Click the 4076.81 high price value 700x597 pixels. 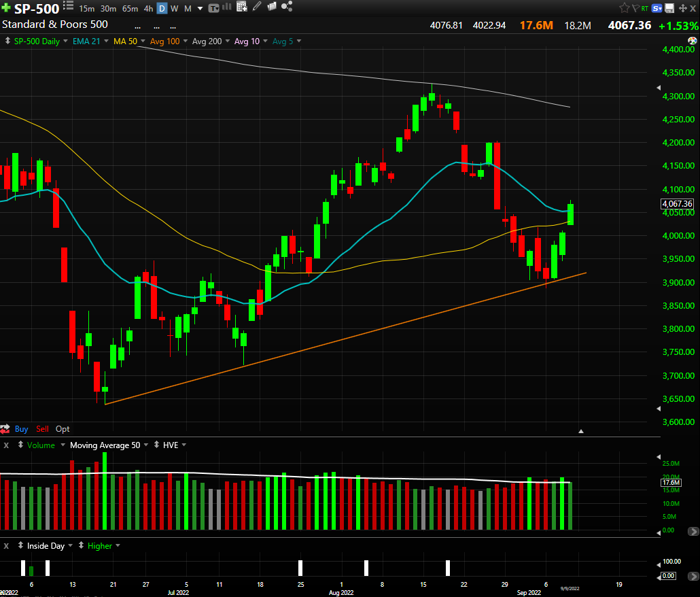point(446,25)
